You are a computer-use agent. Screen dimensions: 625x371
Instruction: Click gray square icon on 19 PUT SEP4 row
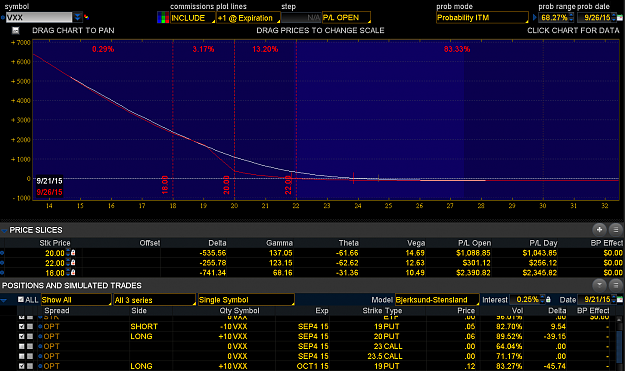click(x=30, y=326)
